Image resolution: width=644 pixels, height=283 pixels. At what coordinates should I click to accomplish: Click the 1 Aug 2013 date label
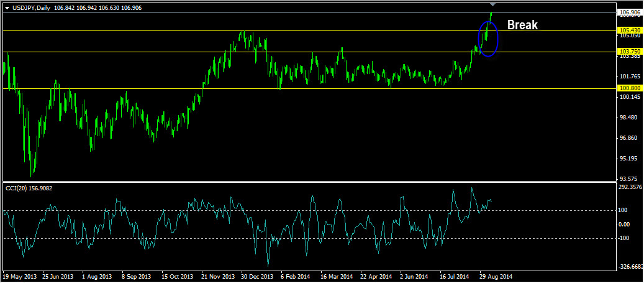pos(97,276)
